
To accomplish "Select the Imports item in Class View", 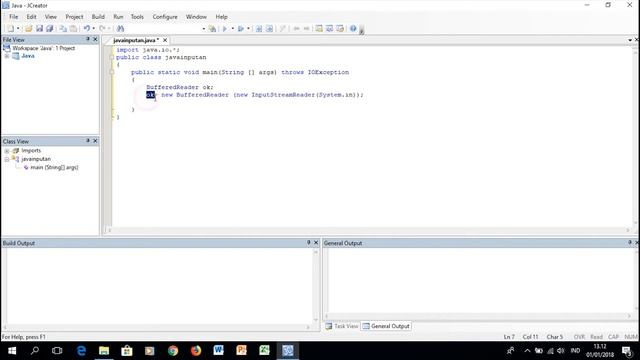I will point(31,151).
